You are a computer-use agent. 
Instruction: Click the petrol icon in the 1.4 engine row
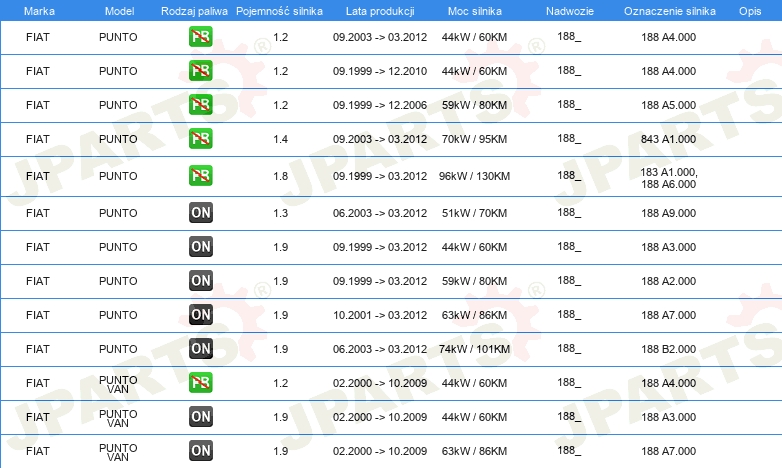pyautogui.click(x=200, y=139)
